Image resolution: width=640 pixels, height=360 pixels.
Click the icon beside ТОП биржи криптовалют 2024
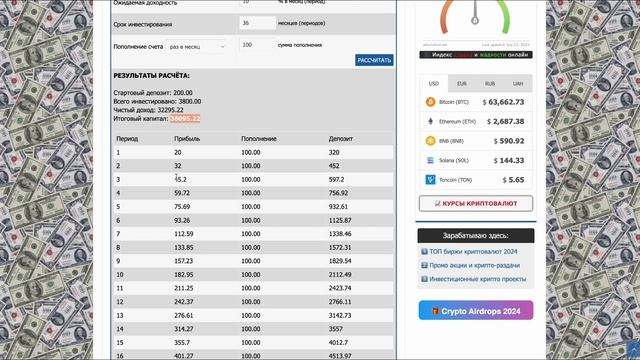point(424,252)
